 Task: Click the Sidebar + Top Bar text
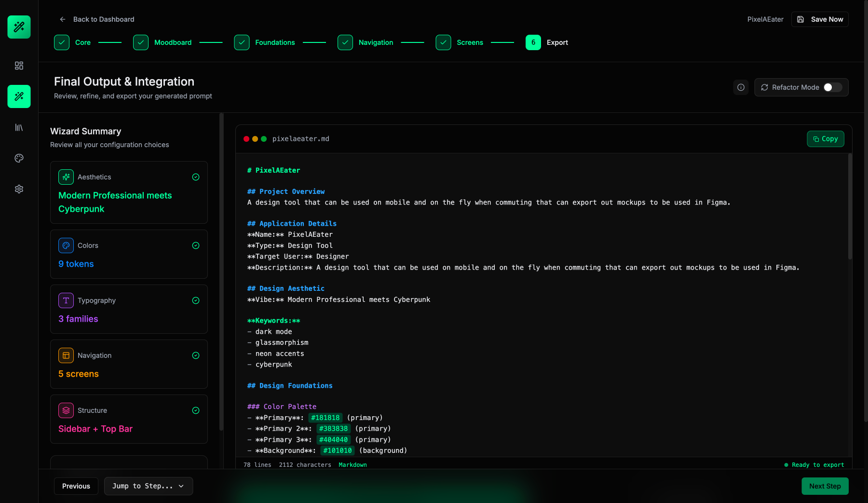pos(95,429)
